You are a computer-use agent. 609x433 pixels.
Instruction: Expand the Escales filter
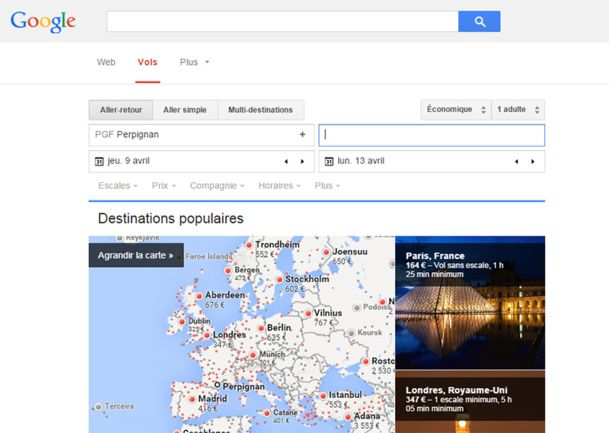(x=118, y=186)
